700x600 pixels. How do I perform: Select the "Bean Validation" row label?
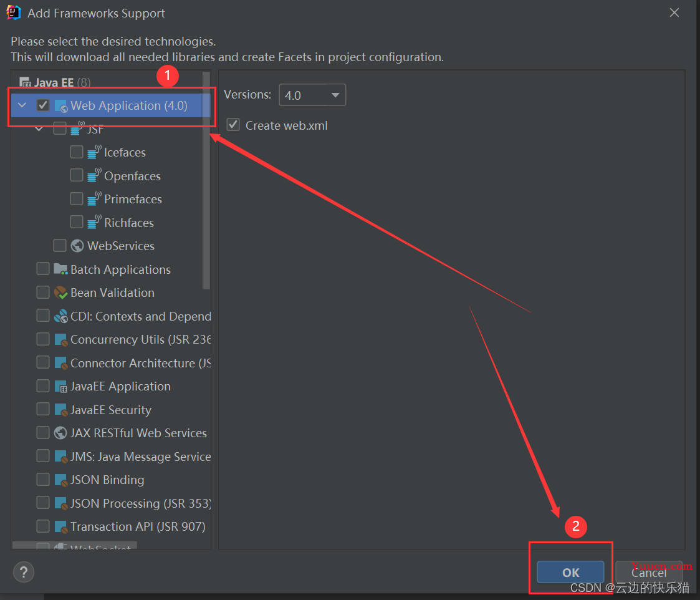(112, 293)
